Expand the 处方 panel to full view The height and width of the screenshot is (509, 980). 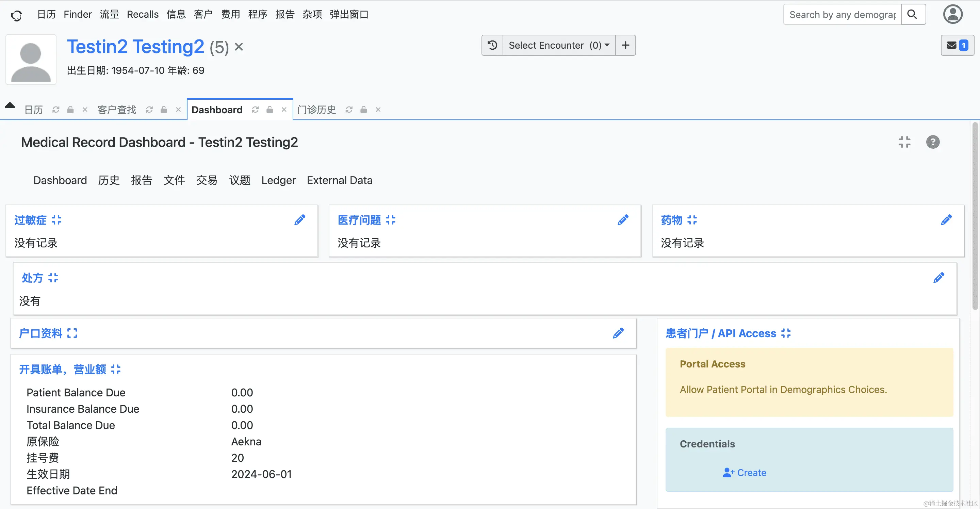(x=53, y=278)
